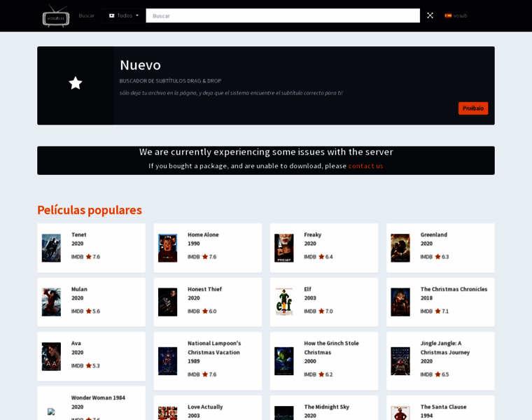This screenshot has width=532, height=420.
Task: Select How the Grinch Stole Christmas title
Action: tap(332, 348)
